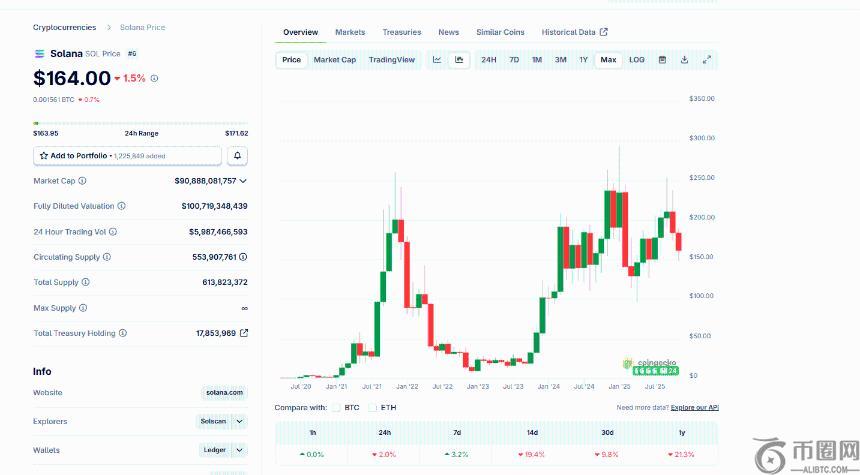Switch to line chart view icon

pos(437,60)
